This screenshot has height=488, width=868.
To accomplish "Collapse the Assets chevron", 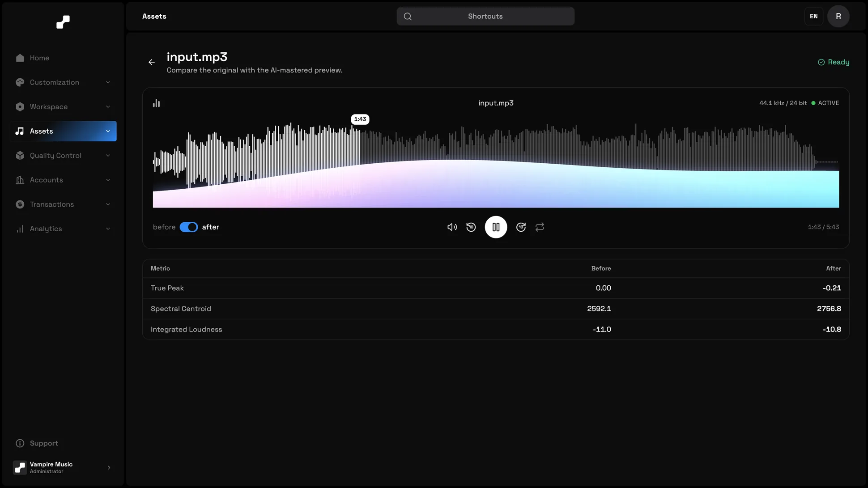I will pyautogui.click(x=108, y=131).
